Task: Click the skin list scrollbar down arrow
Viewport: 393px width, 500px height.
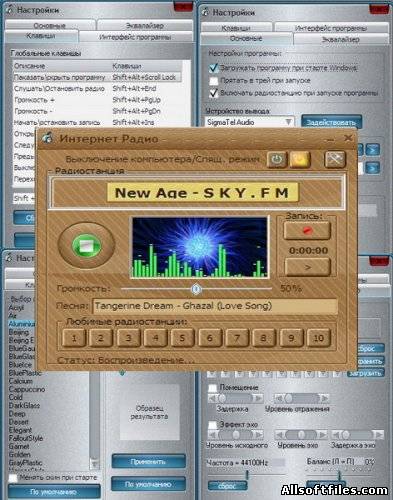Action: [x=95, y=464]
